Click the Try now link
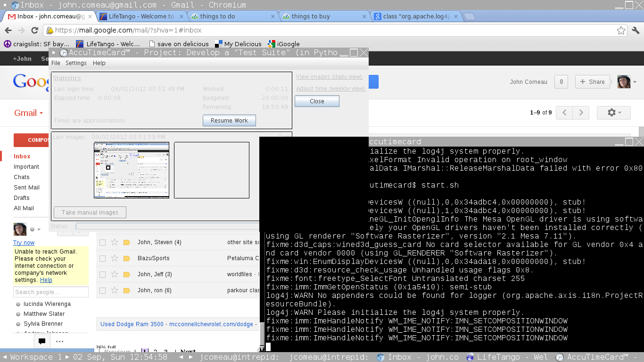Screen dimensions: 644x362 [x=24, y=242]
